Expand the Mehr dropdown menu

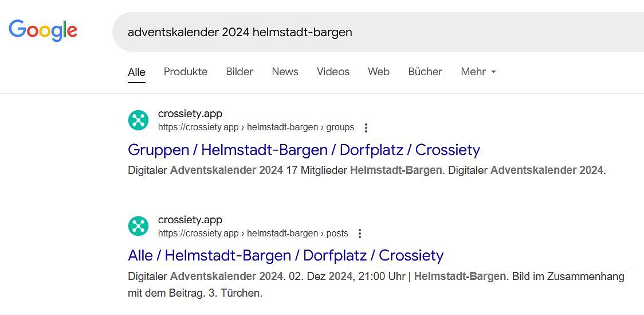(x=478, y=72)
